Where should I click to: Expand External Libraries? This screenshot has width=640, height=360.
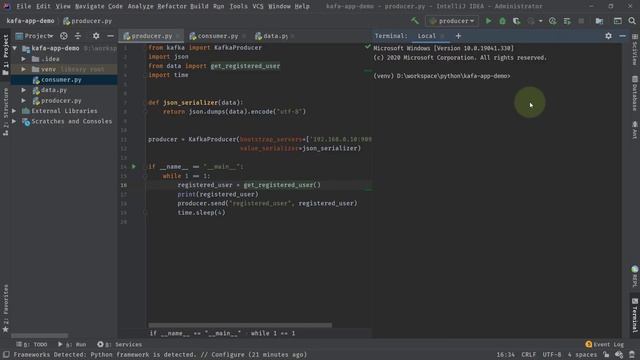click(x=14, y=111)
